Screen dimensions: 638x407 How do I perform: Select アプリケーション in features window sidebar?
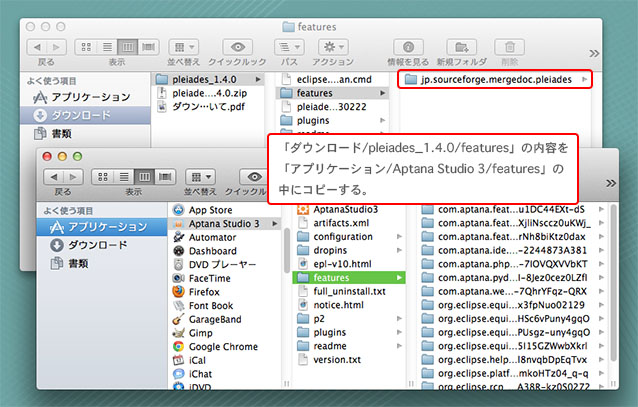click(x=85, y=97)
